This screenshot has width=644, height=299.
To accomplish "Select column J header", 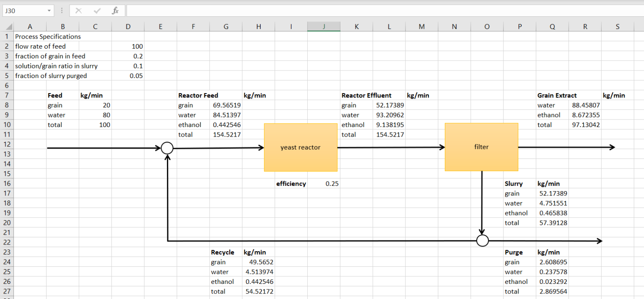I will tap(324, 27).
